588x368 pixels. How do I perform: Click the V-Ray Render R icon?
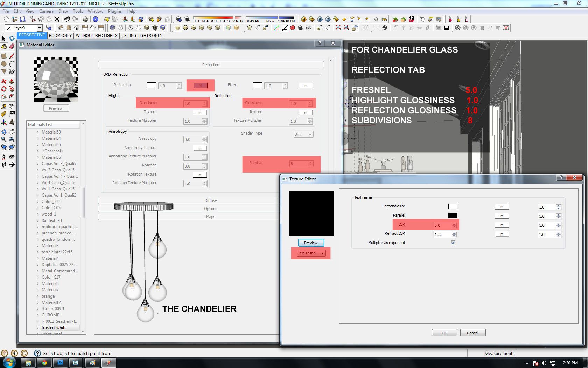tap(320, 19)
